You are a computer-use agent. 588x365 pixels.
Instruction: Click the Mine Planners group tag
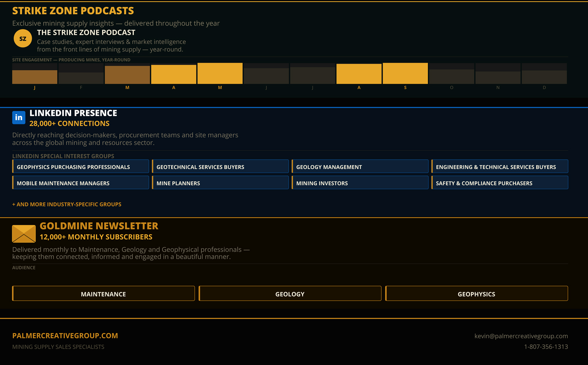click(220, 183)
